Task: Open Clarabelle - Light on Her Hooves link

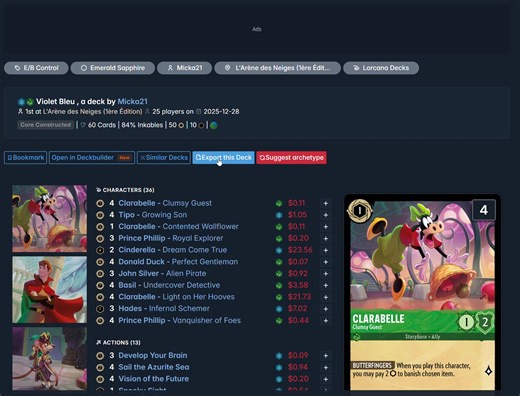Action: tap(176, 297)
